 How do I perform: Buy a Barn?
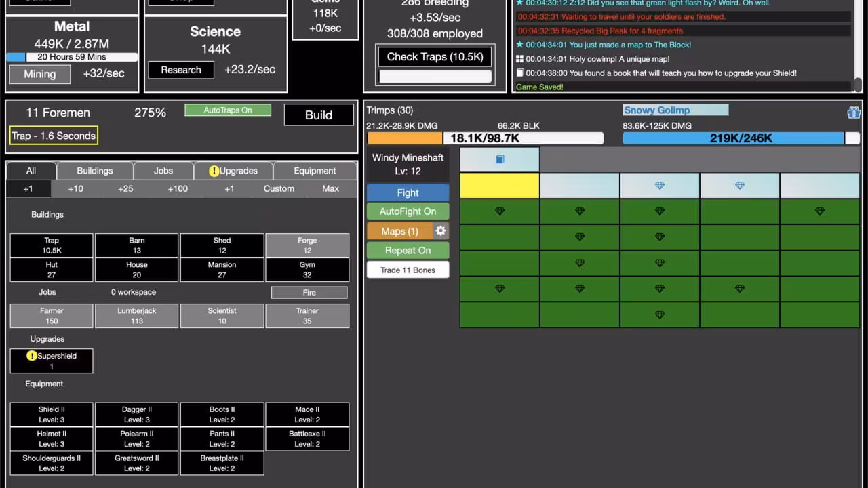coord(137,245)
